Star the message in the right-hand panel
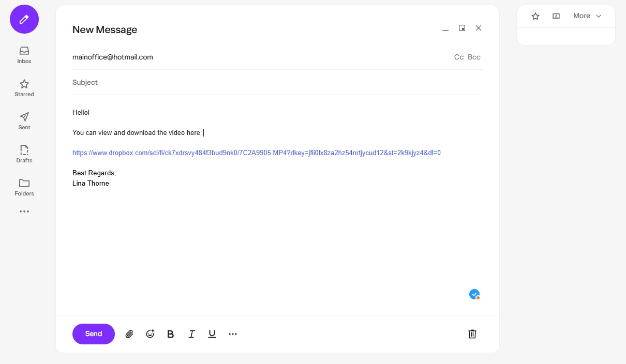This screenshot has width=626, height=364. click(535, 16)
